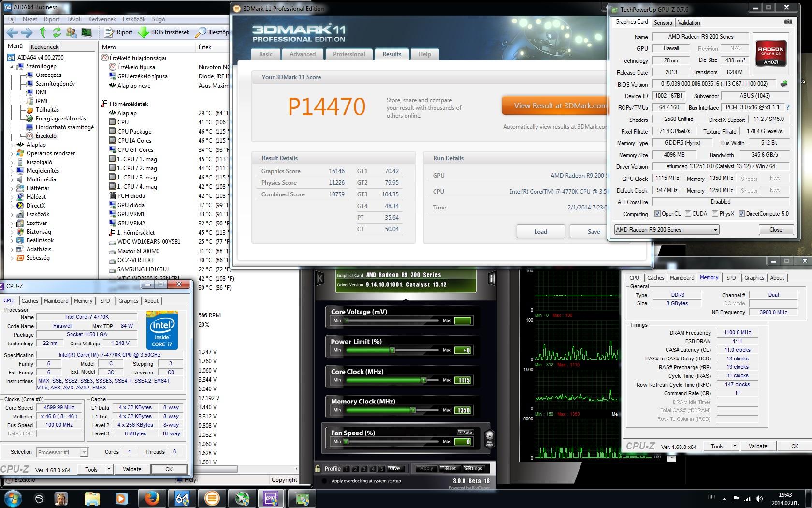812x508 pixels.
Task: Open the Fájl menu in AIDA64
Action: (x=12, y=19)
